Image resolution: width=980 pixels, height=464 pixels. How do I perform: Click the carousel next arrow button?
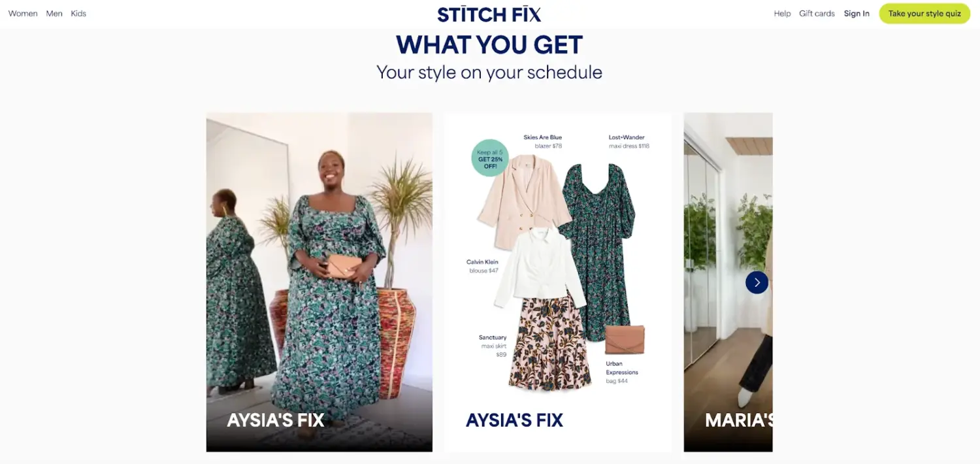[x=757, y=282]
